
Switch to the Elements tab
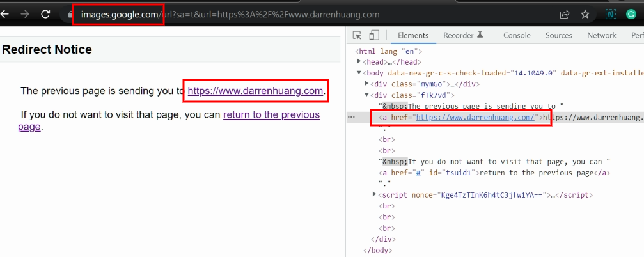tap(412, 35)
